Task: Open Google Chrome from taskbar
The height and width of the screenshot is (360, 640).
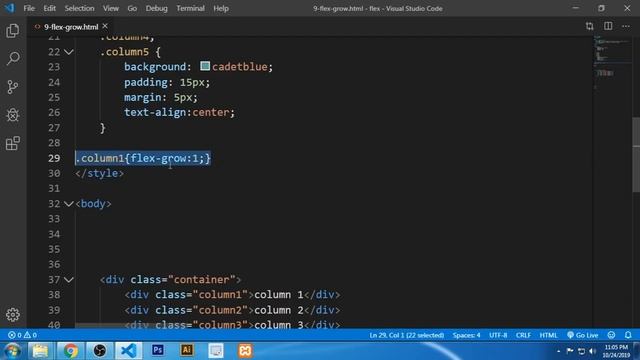Action: [70, 351]
